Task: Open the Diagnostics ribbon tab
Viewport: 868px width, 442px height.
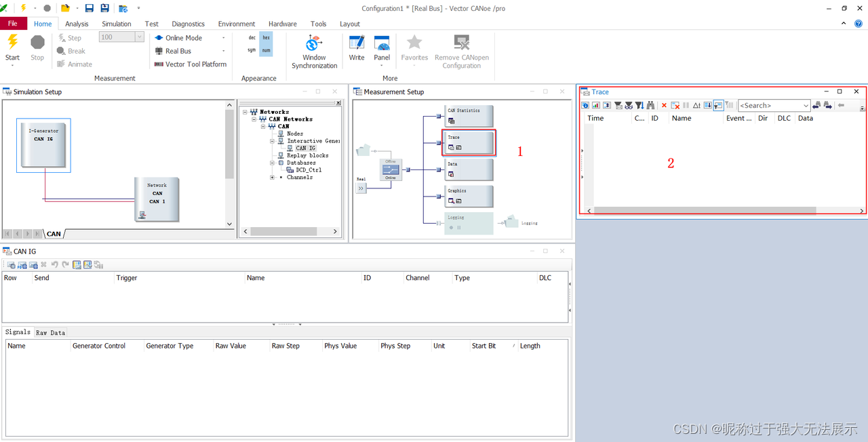Action: pos(189,24)
